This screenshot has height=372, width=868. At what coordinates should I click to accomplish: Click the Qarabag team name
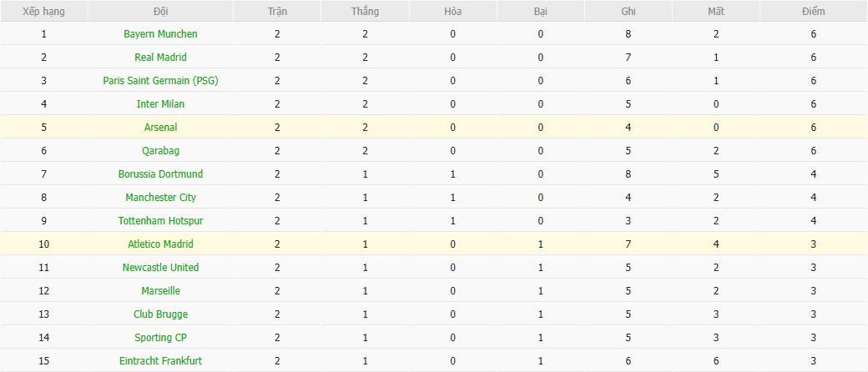click(160, 151)
